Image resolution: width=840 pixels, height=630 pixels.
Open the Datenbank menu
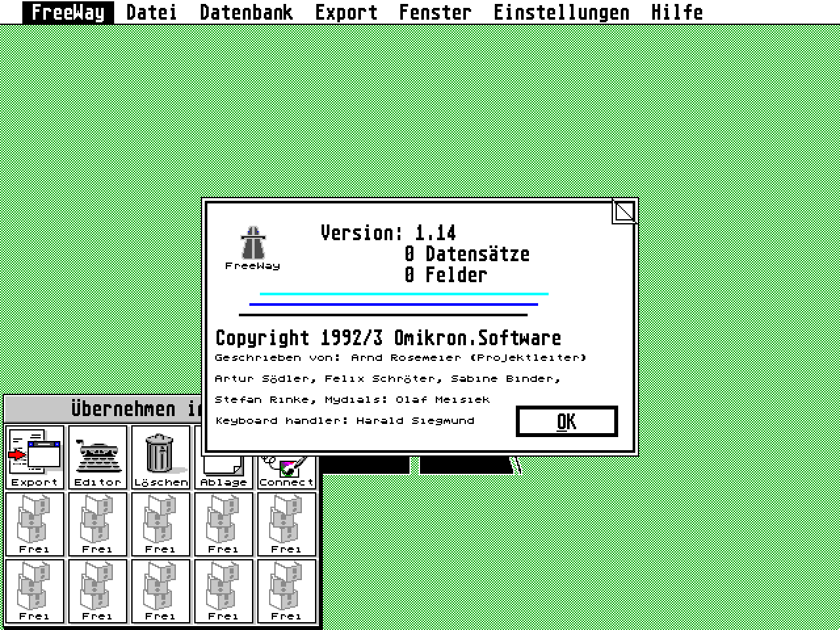pos(246,12)
